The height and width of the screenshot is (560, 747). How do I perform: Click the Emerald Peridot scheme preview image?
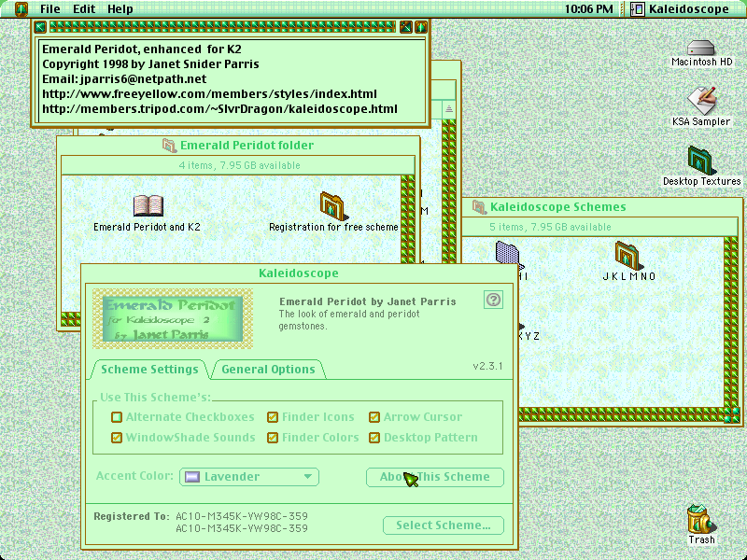point(173,318)
